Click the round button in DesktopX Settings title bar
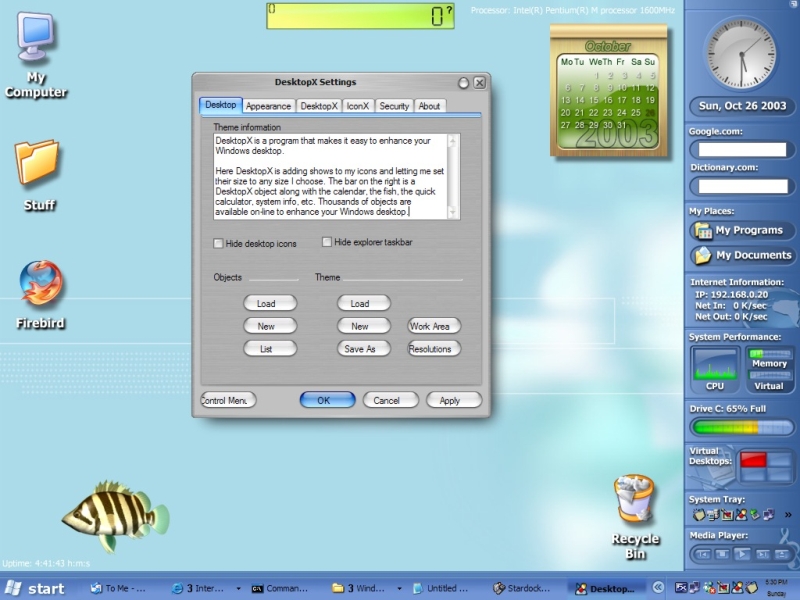 tap(463, 83)
